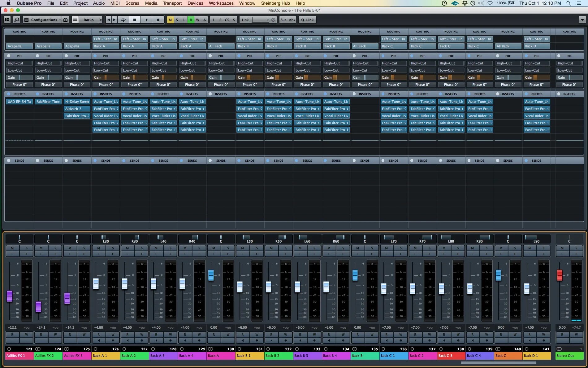Screen dimensions: 588x368
Task: Go to previous marker in transport
Action: tap(108, 20)
